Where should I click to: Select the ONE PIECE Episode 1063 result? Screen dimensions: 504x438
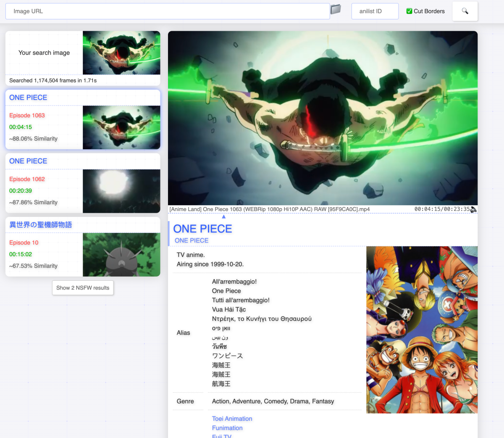(83, 119)
